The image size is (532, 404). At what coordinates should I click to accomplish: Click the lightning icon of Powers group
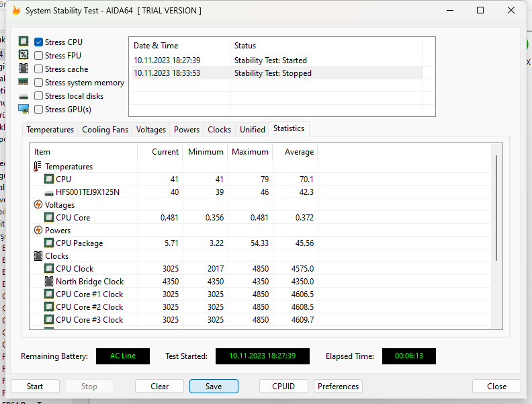tap(38, 230)
